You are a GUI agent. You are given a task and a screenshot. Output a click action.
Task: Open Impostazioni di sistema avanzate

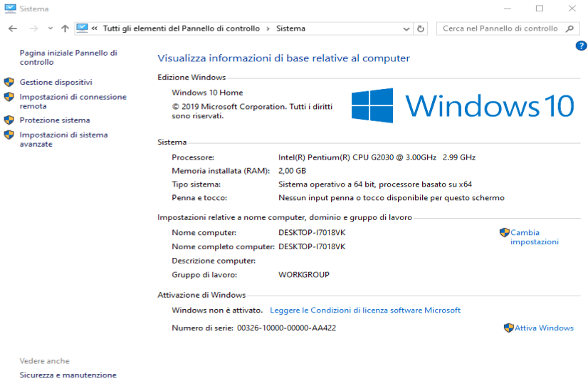click(64, 139)
